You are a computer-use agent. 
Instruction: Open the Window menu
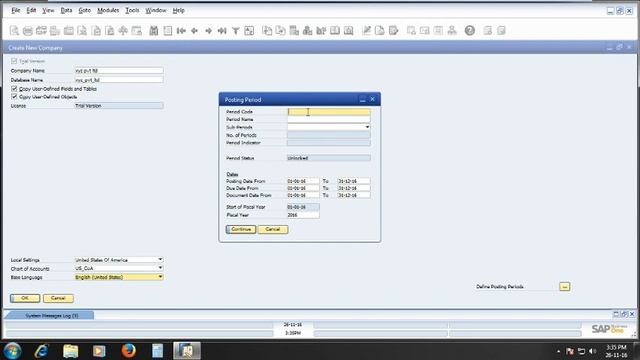click(x=156, y=10)
